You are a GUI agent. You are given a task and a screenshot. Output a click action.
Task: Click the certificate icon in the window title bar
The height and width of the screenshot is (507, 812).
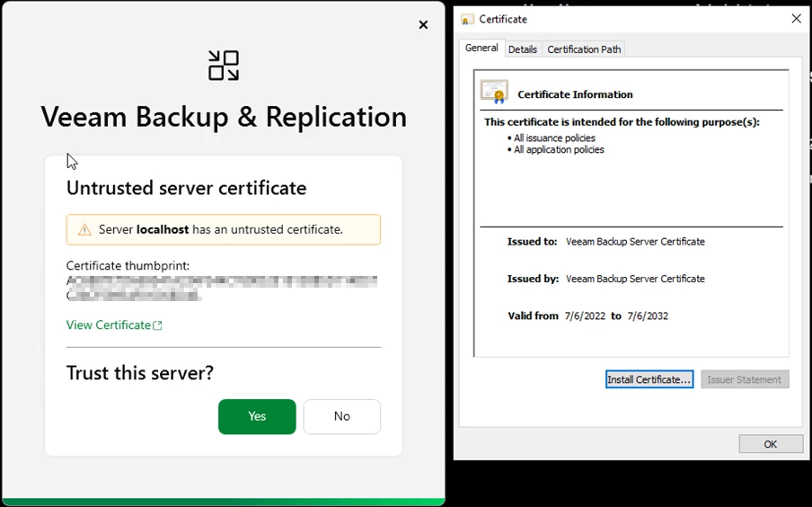468,19
